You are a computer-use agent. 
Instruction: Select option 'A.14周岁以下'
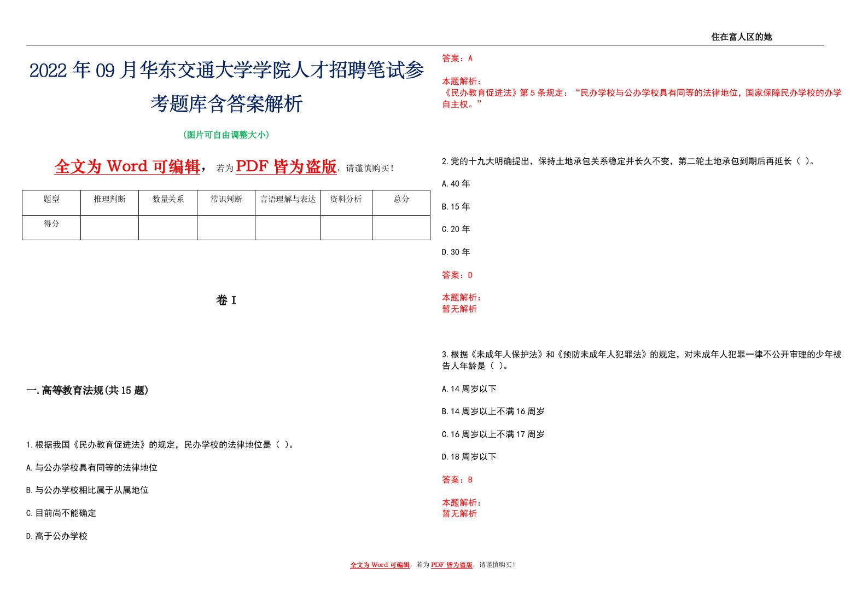469,389
